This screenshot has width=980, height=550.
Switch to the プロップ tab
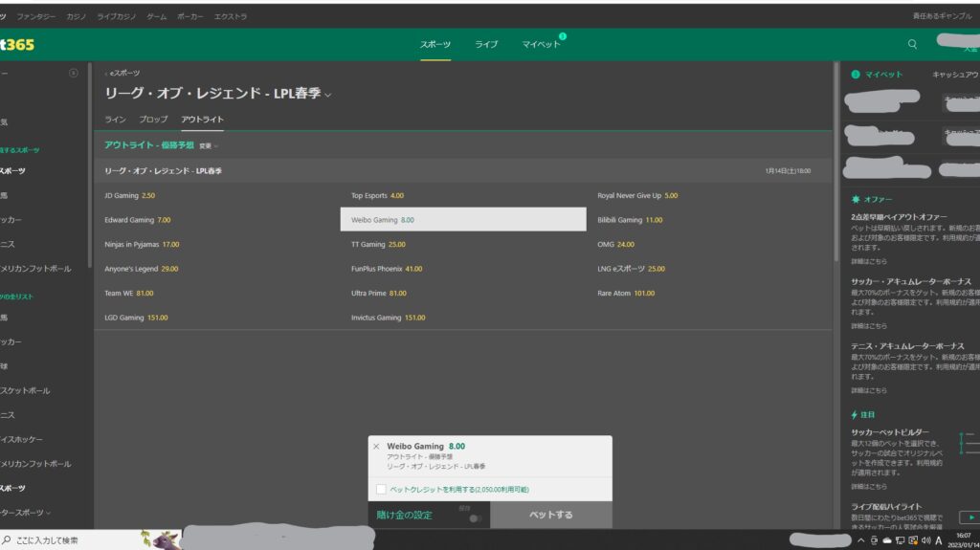pos(153,120)
